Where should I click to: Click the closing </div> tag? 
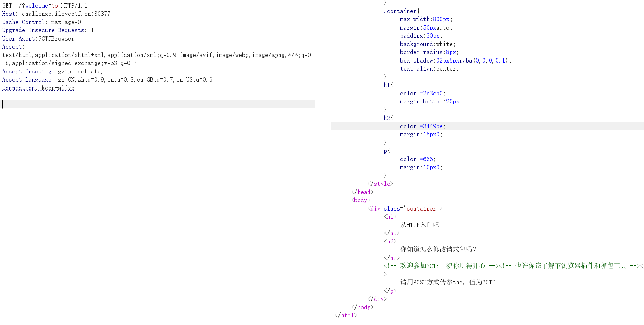click(377, 299)
